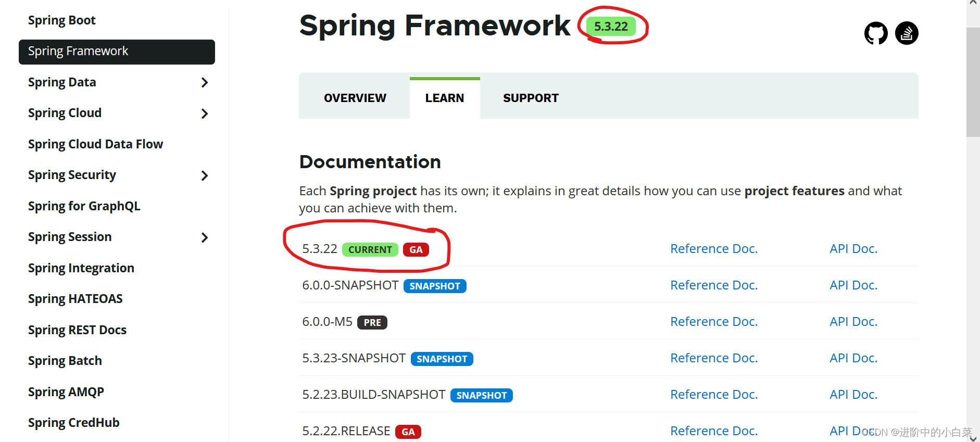Visit Spring REST Docs page
Screen dimensions: 980x442
(x=77, y=330)
